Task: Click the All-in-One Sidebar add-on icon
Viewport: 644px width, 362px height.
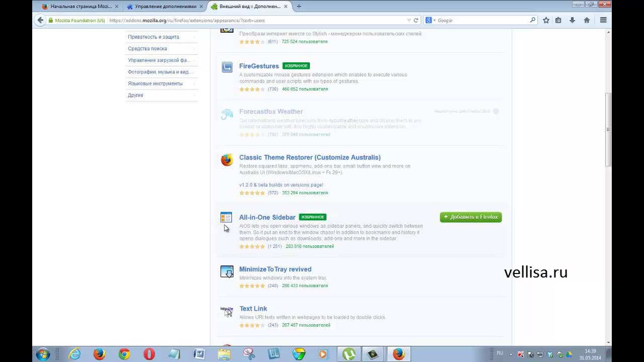Action: tap(226, 217)
